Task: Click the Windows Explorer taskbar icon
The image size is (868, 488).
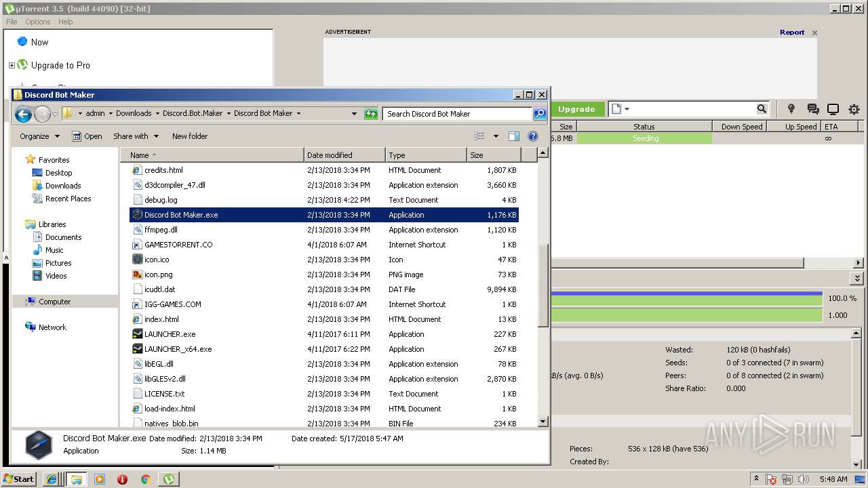Action: click(76, 479)
